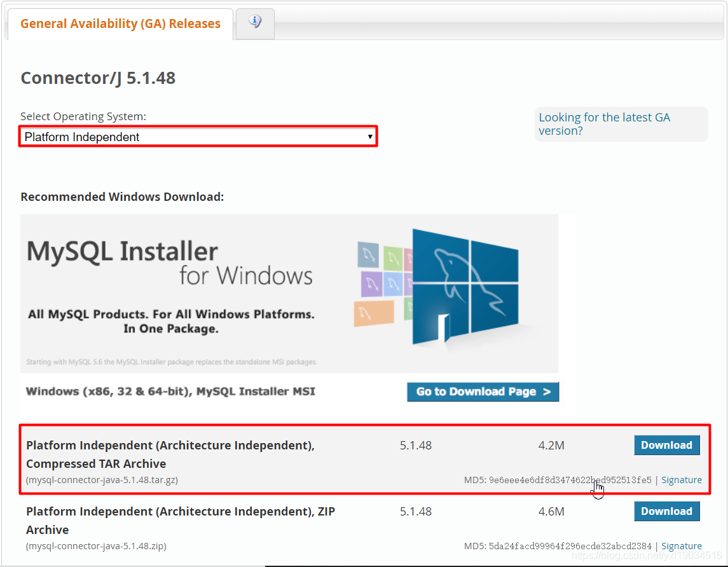Open Signature link for tar.gz file
The width and height of the screenshot is (728, 567).
pos(682,480)
